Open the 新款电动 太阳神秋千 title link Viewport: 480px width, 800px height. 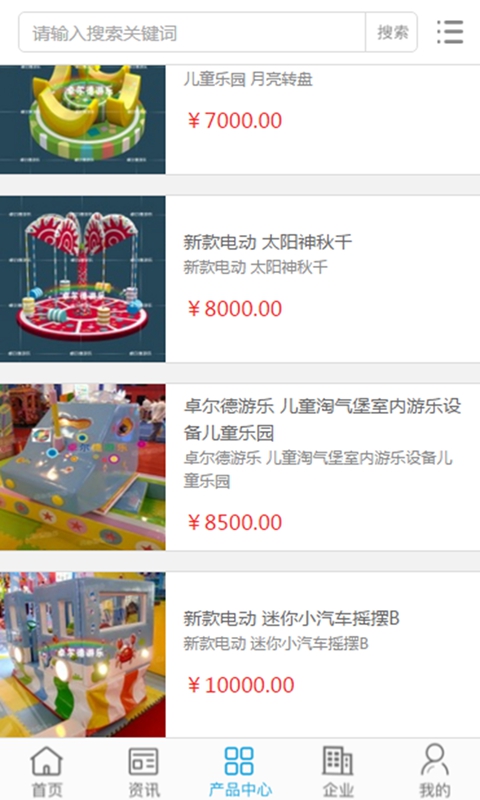click(268, 242)
